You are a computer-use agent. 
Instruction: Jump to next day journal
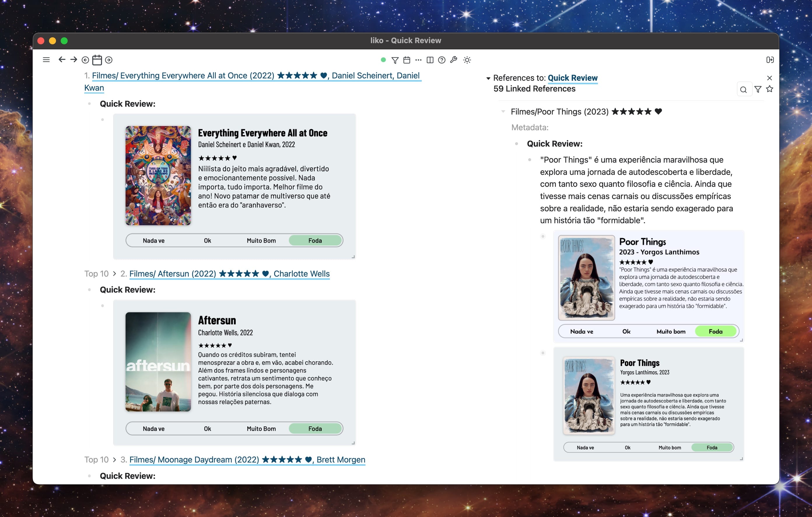pos(108,60)
